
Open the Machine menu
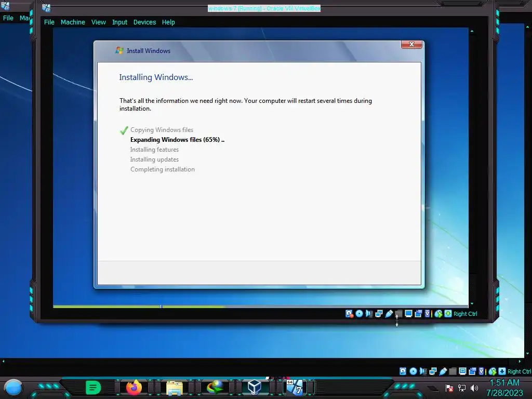[73, 22]
